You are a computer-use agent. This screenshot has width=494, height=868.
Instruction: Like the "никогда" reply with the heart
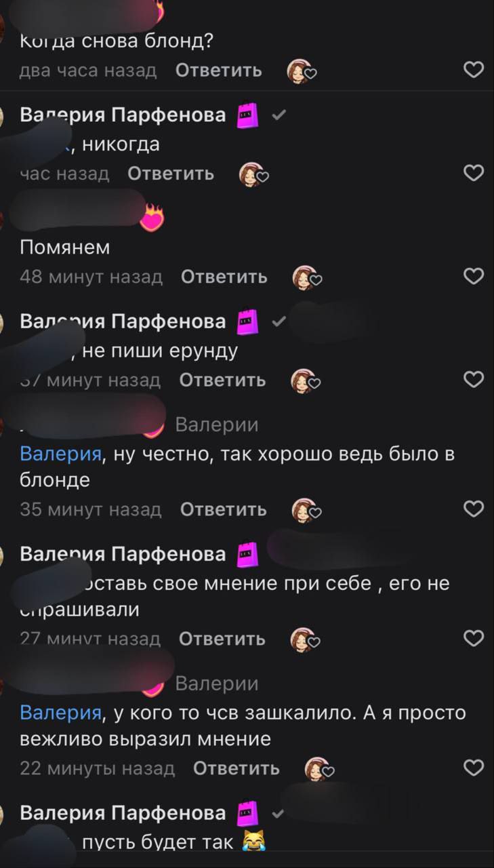pyautogui.click(x=474, y=173)
